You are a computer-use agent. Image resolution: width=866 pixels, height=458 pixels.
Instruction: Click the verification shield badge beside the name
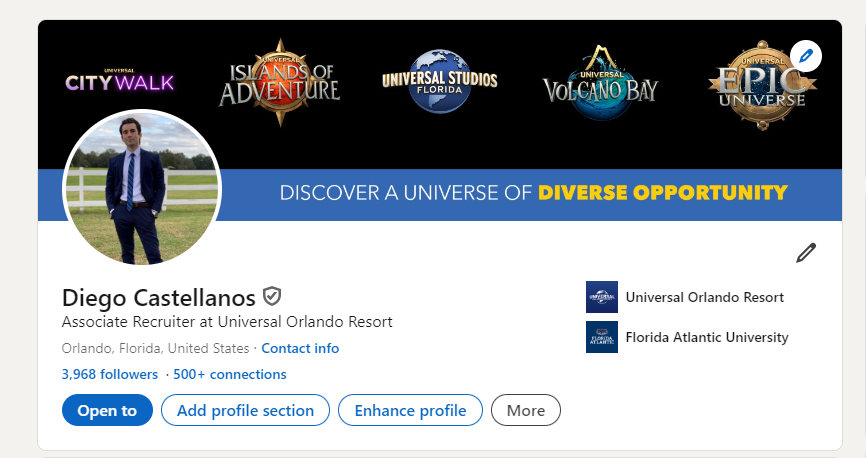point(271,297)
